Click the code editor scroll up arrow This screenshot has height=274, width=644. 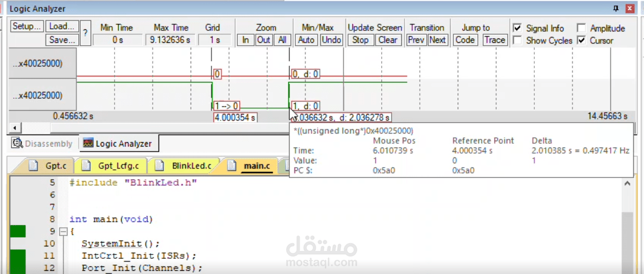pyautogui.click(x=627, y=184)
